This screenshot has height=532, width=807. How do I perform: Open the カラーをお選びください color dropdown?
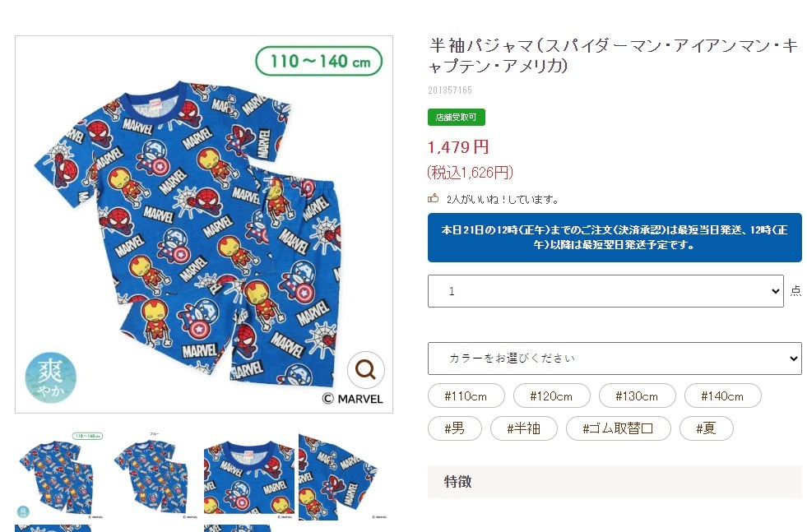(x=615, y=359)
